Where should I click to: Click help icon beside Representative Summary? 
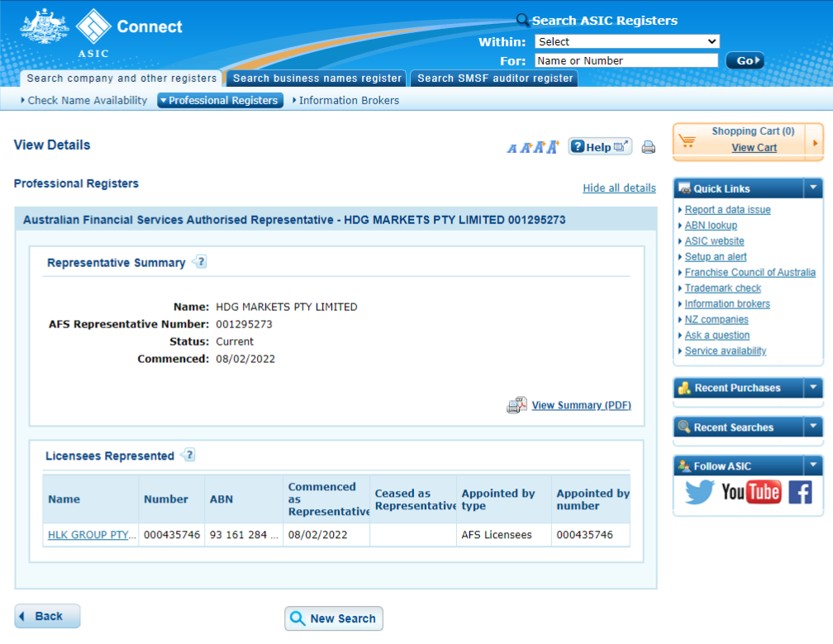pos(199,262)
